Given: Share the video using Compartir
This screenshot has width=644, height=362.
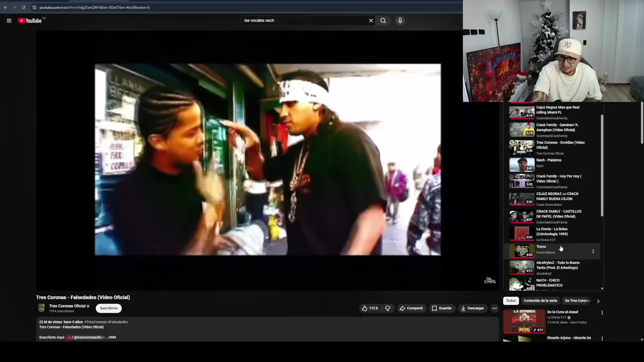Looking at the screenshot, I should [x=412, y=308].
